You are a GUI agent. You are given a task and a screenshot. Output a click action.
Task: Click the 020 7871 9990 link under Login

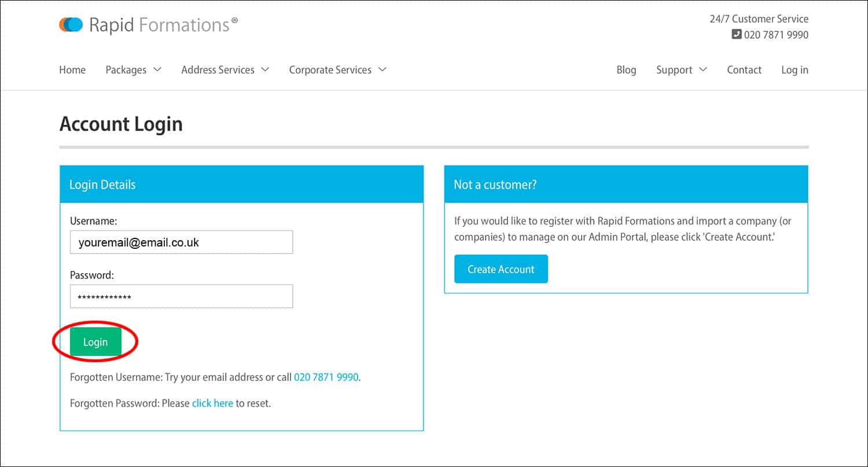pos(326,377)
